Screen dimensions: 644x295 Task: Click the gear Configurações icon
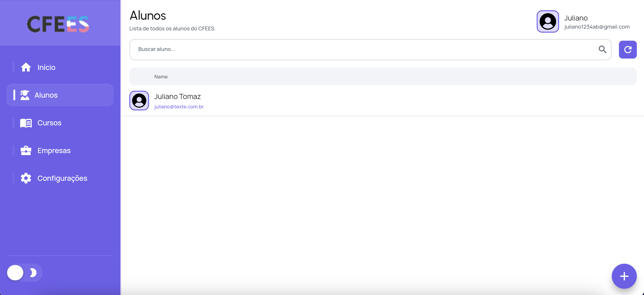[x=26, y=178]
